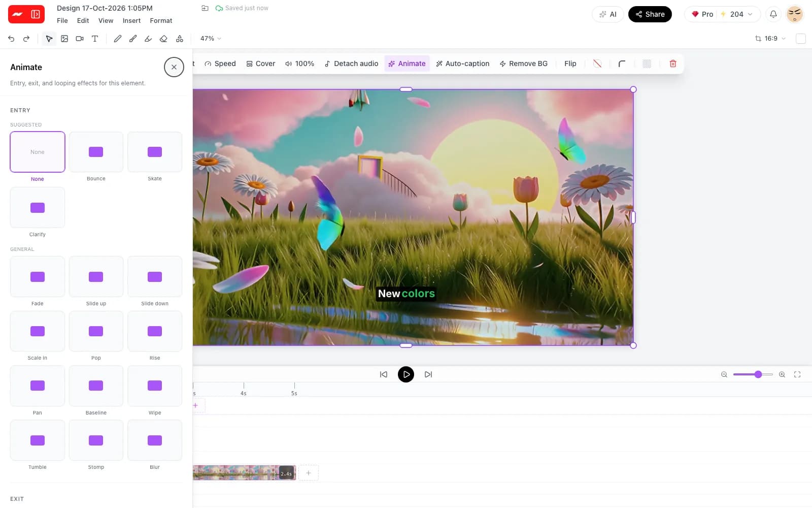Click the redo arrow icon
Screen dimensions: 812x508
click(26, 39)
